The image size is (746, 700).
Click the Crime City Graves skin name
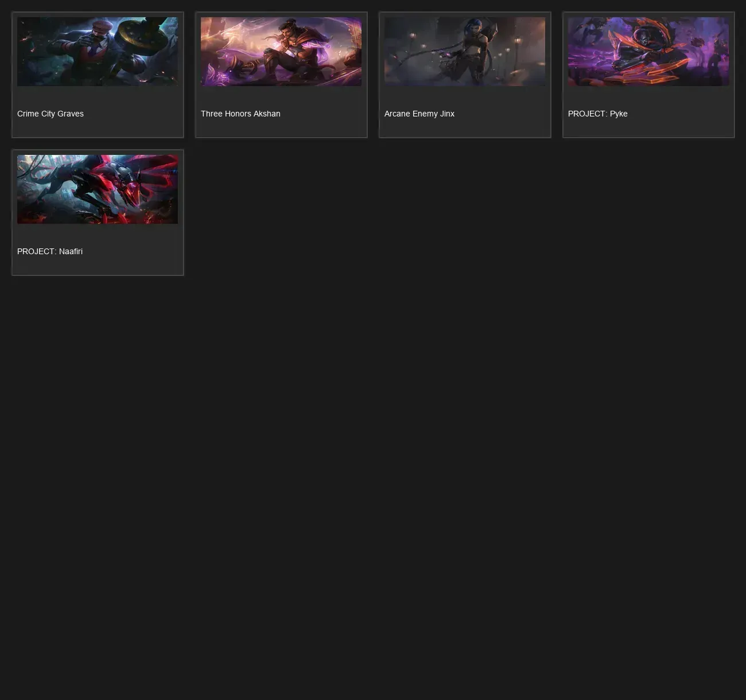tap(50, 114)
